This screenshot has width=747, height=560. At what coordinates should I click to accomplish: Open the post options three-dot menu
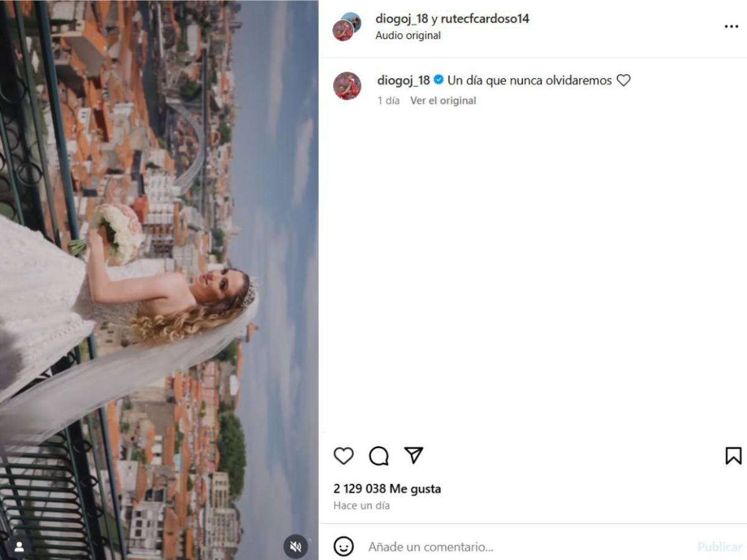pos(733,26)
